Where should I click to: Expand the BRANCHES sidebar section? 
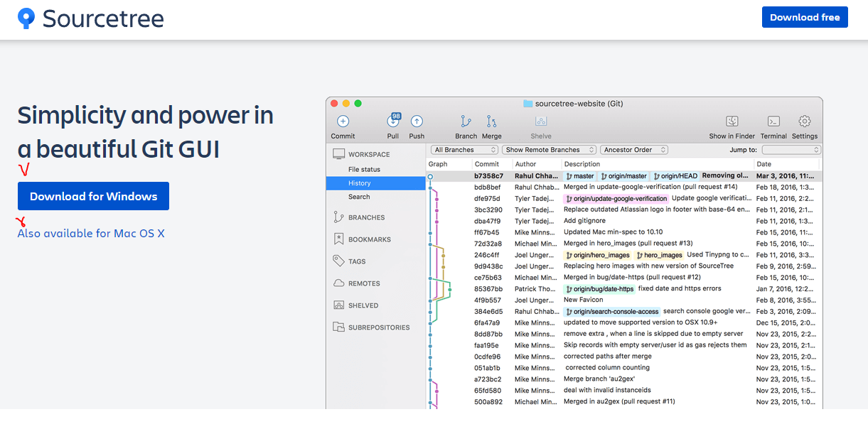pos(366,218)
